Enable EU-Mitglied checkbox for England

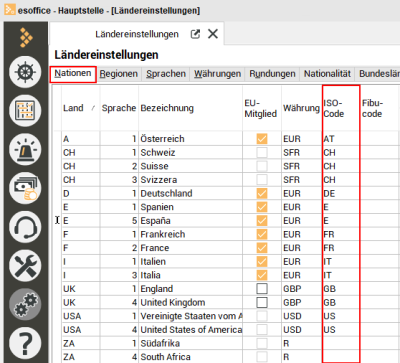click(x=262, y=289)
